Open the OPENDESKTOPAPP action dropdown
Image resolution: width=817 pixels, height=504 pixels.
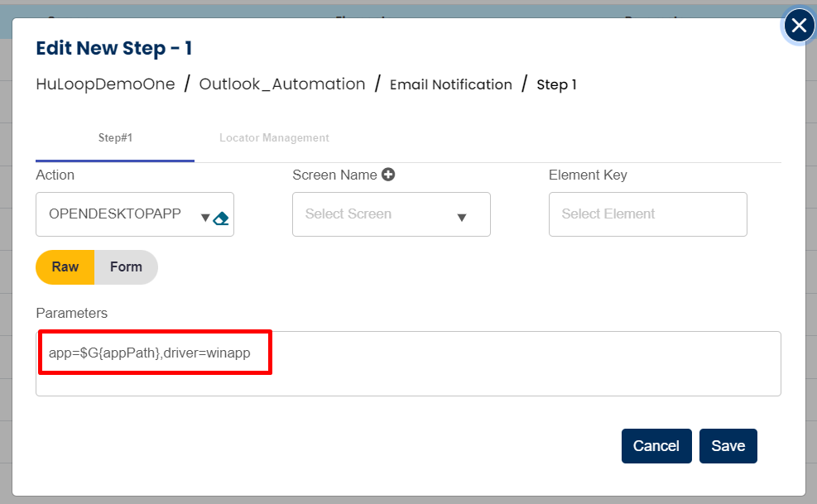point(116,214)
